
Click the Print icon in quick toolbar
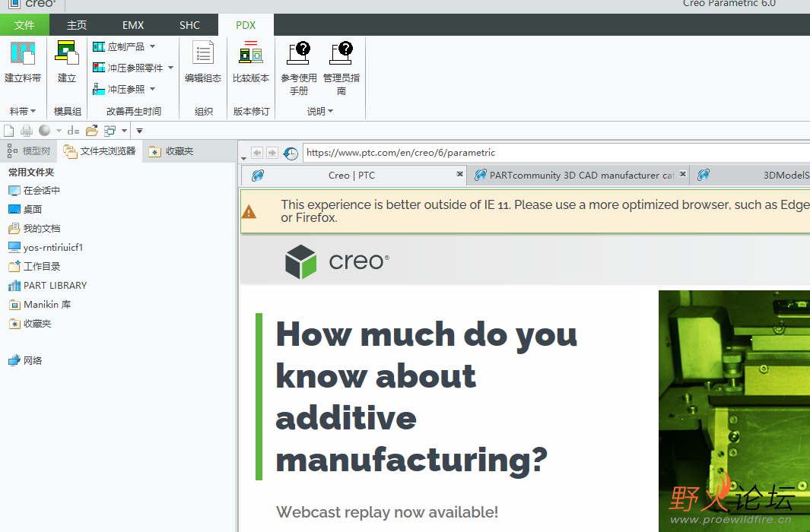click(x=27, y=131)
